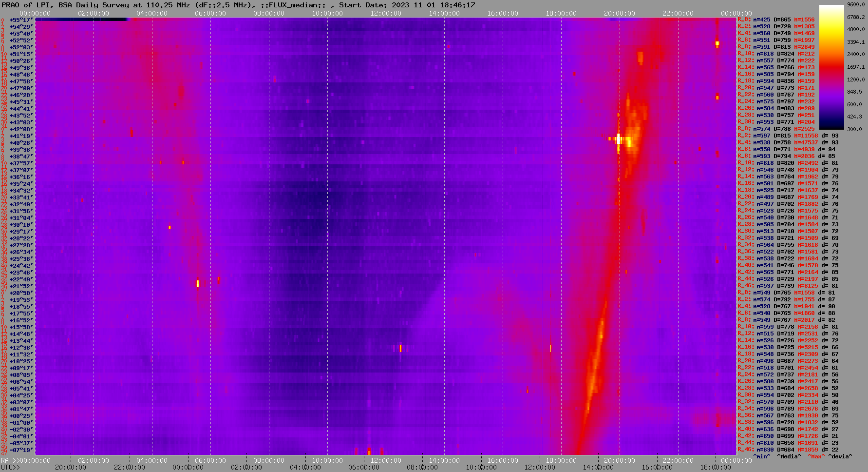Click the '^Max^' column legend
The height and width of the screenshot is (472, 868).
(816, 457)
